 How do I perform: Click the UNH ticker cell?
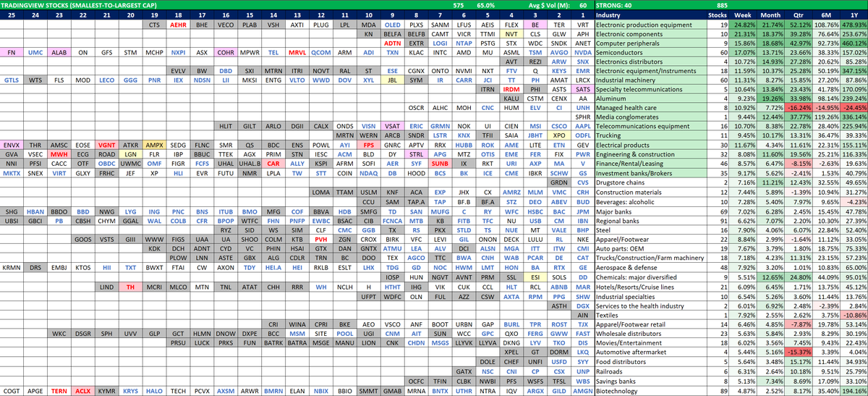pos(582,107)
